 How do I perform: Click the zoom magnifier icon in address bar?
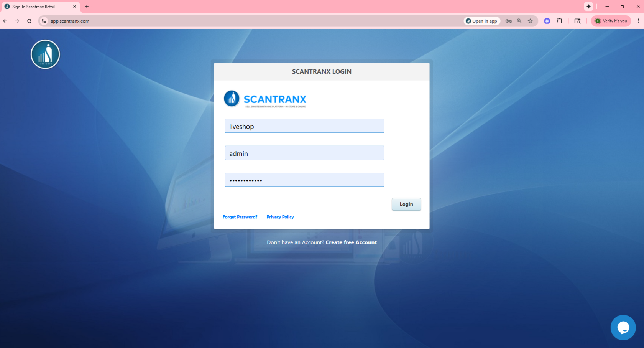519,21
